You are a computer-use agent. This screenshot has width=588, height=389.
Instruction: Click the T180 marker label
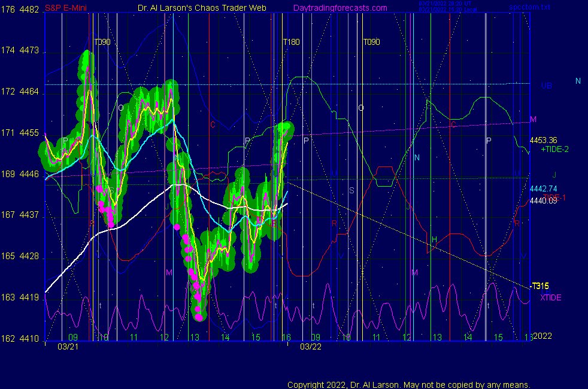click(x=291, y=42)
